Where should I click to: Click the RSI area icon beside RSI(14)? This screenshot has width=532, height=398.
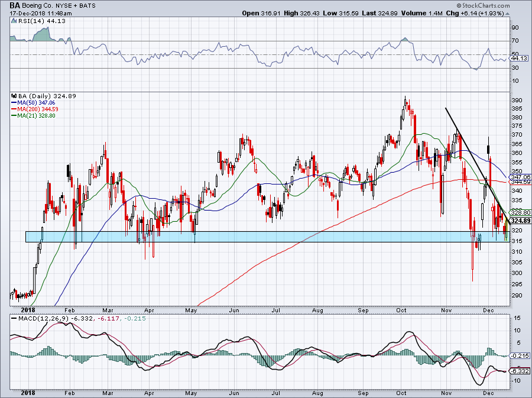(14, 21)
